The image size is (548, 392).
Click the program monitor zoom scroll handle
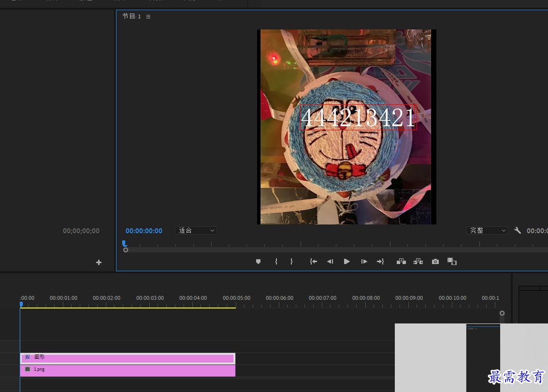point(126,250)
